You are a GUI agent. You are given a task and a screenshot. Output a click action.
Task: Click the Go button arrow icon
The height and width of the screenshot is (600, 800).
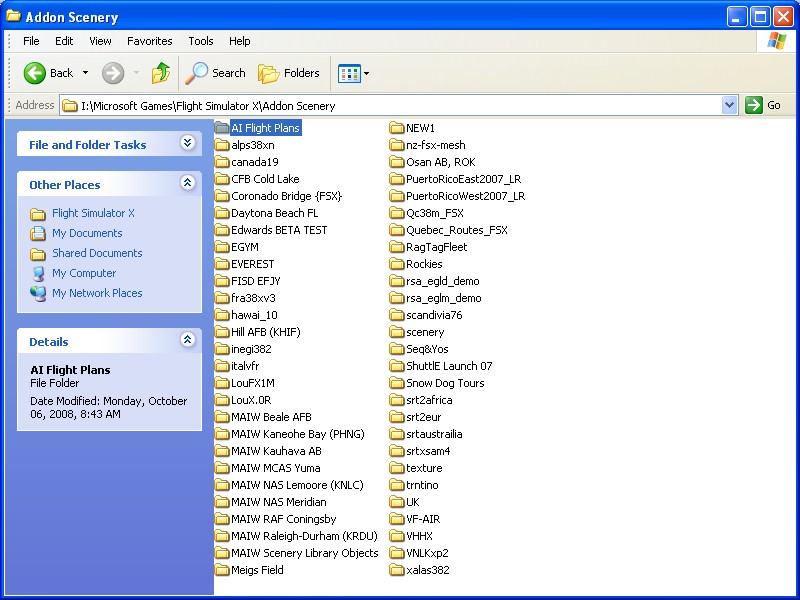pos(754,105)
